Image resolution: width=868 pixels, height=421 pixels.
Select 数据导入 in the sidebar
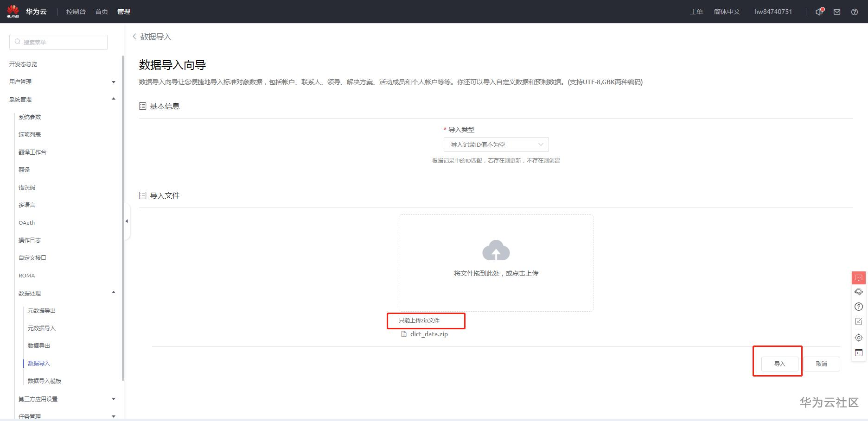click(x=39, y=364)
